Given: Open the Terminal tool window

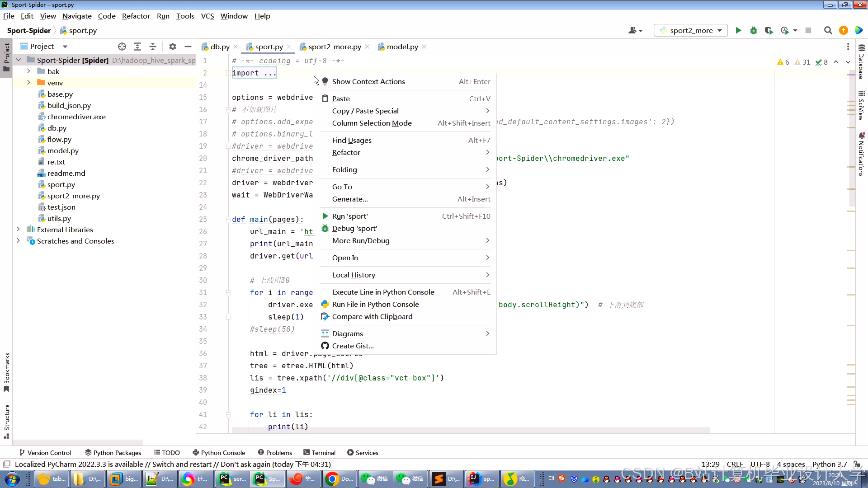Looking at the screenshot, I should point(319,452).
